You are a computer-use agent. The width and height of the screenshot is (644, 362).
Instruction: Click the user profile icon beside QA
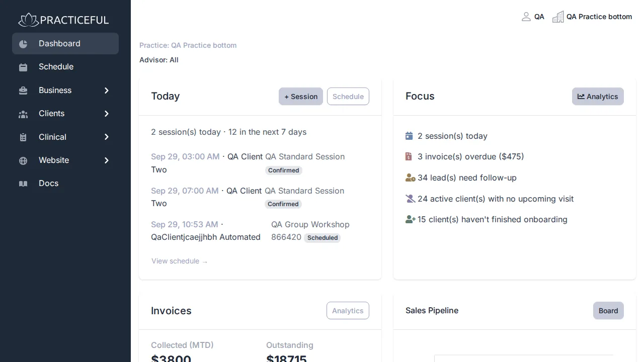click(x=526, y=17)
